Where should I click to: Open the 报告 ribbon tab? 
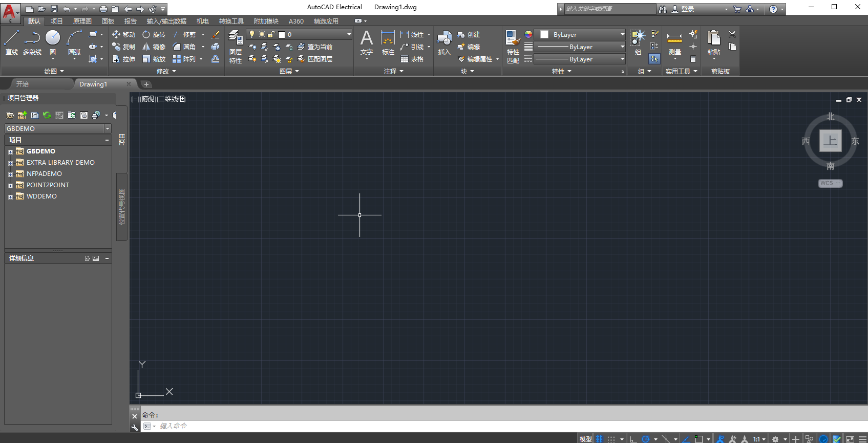[x=131, y=21]
